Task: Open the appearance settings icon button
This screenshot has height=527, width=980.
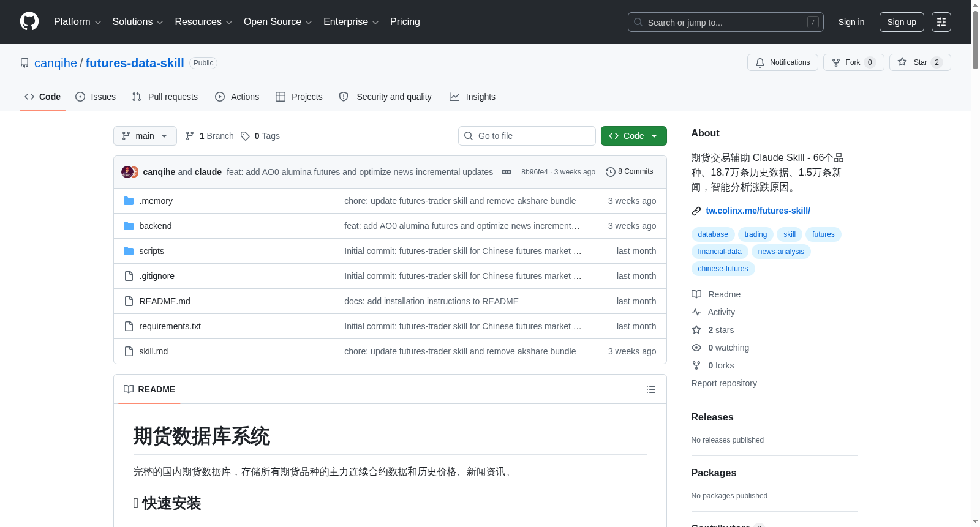Action: tap(941, 22)
